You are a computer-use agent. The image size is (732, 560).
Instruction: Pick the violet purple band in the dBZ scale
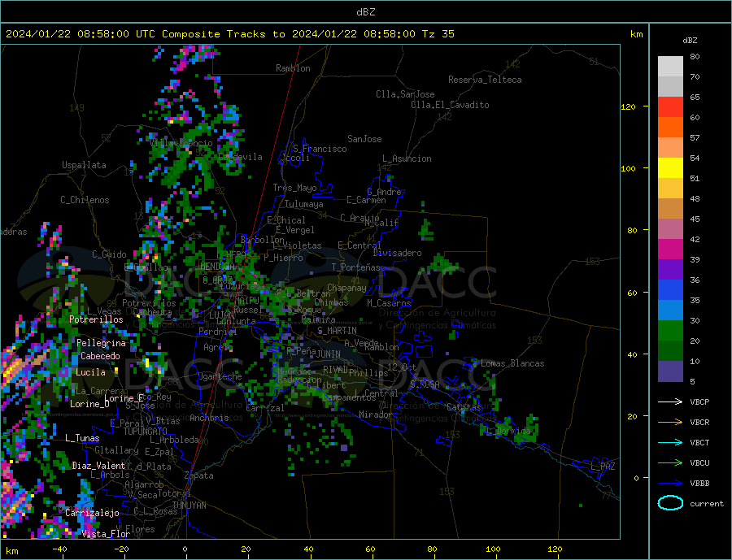(670, 270)
